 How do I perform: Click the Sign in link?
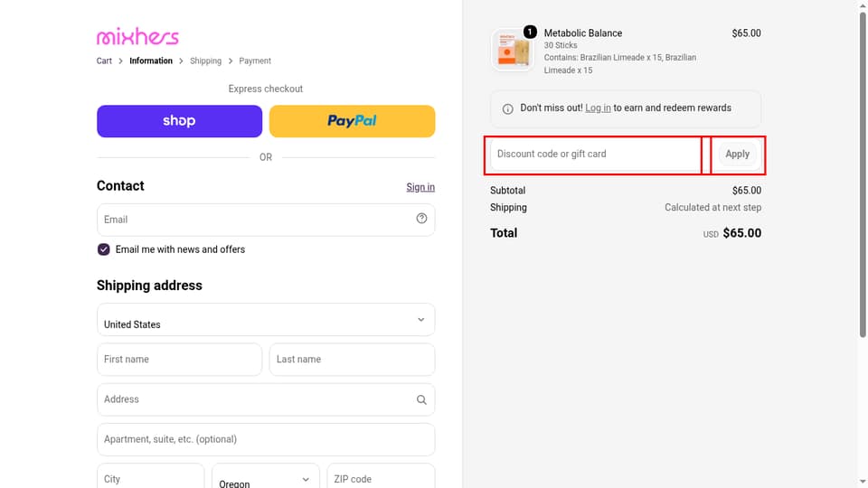coord(420,187)
